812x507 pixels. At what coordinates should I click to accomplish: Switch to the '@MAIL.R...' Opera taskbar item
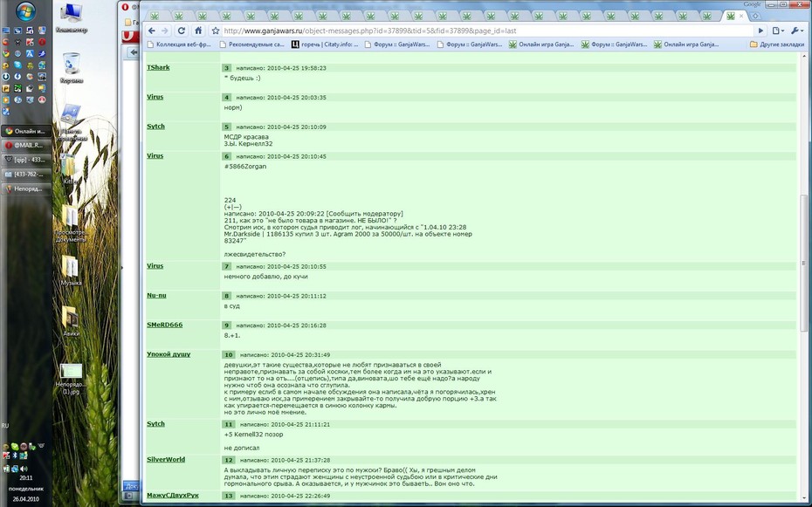click(x=26, y=146)
